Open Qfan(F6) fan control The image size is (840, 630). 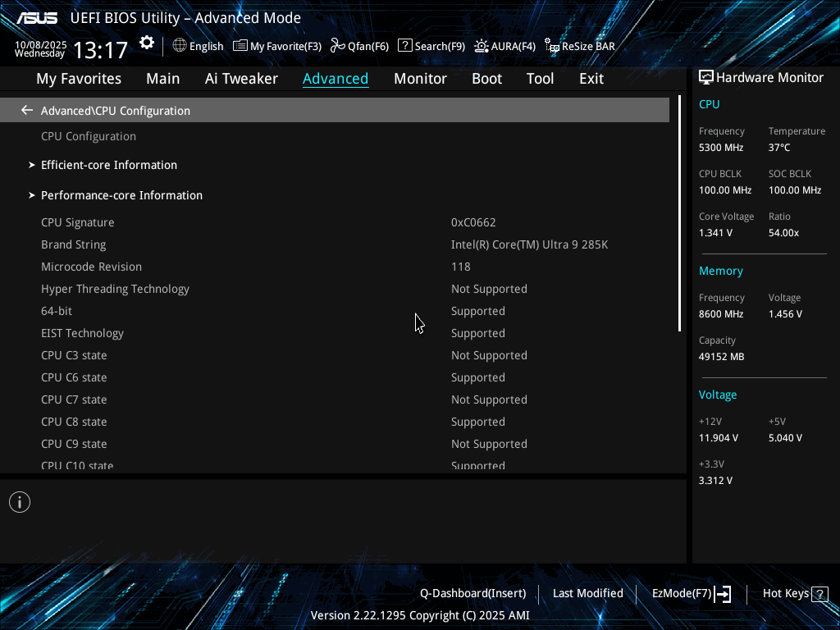click(x=359, y=46)
